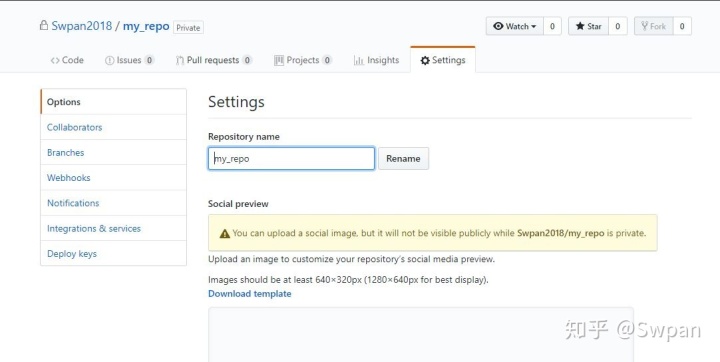
Task: Click the Projects tab counter 0
Action: tap(327, 60)
